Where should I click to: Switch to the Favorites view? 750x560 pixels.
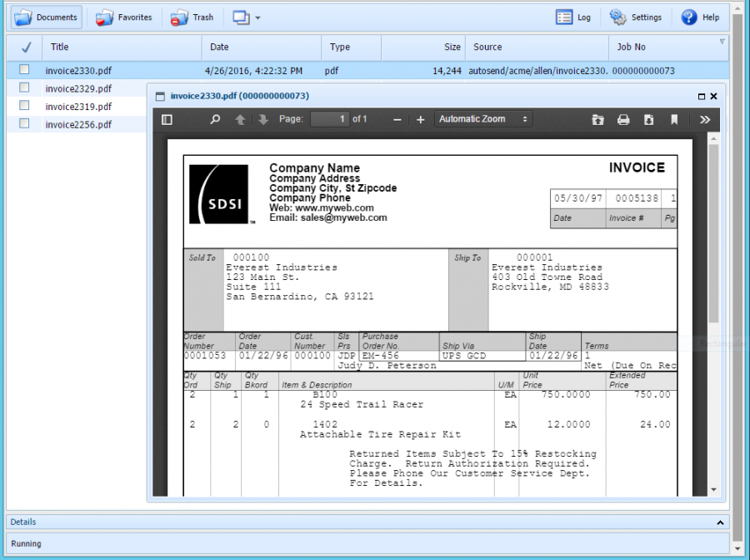[124, 17]
